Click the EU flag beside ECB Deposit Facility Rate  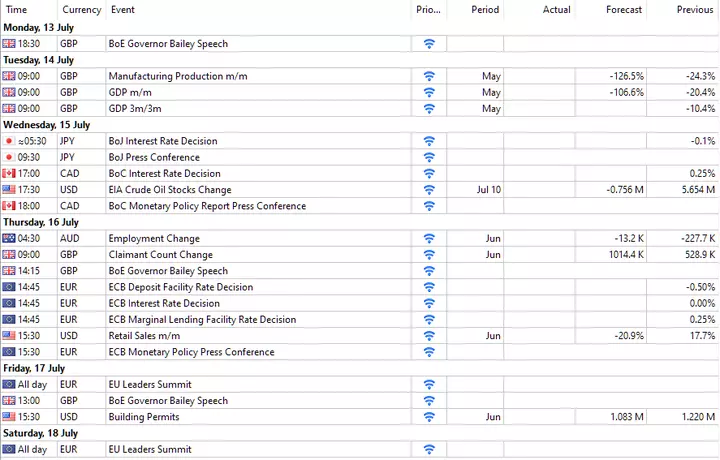[x=9, y=287]
